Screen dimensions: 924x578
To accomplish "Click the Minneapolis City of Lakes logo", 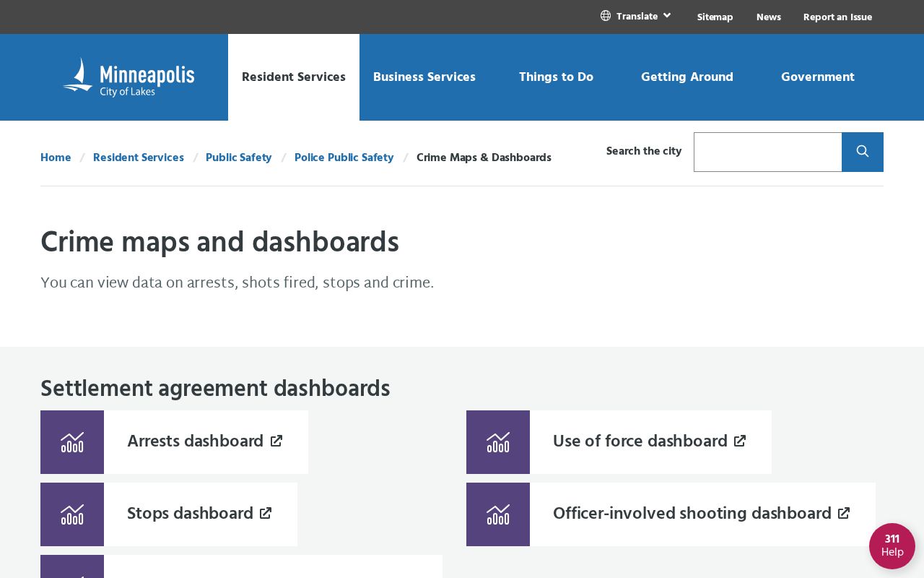I will [128, 77].
